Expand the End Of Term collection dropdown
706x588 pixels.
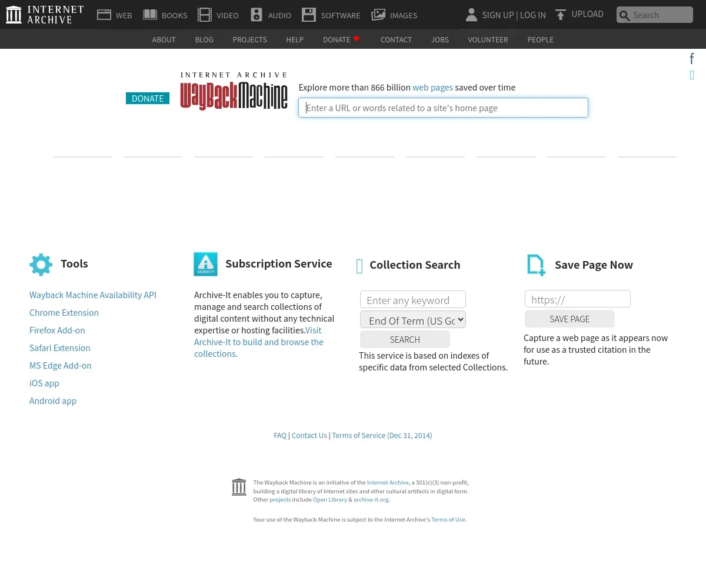[x=413, y=319]
